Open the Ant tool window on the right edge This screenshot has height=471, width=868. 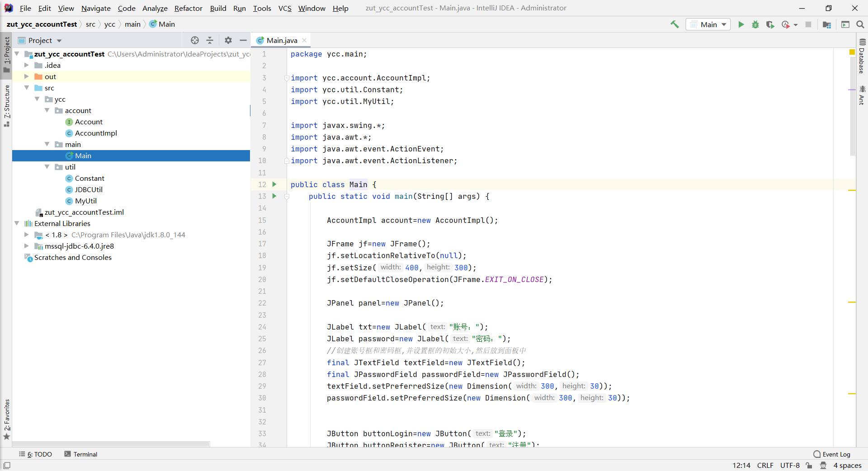[862, 95]
